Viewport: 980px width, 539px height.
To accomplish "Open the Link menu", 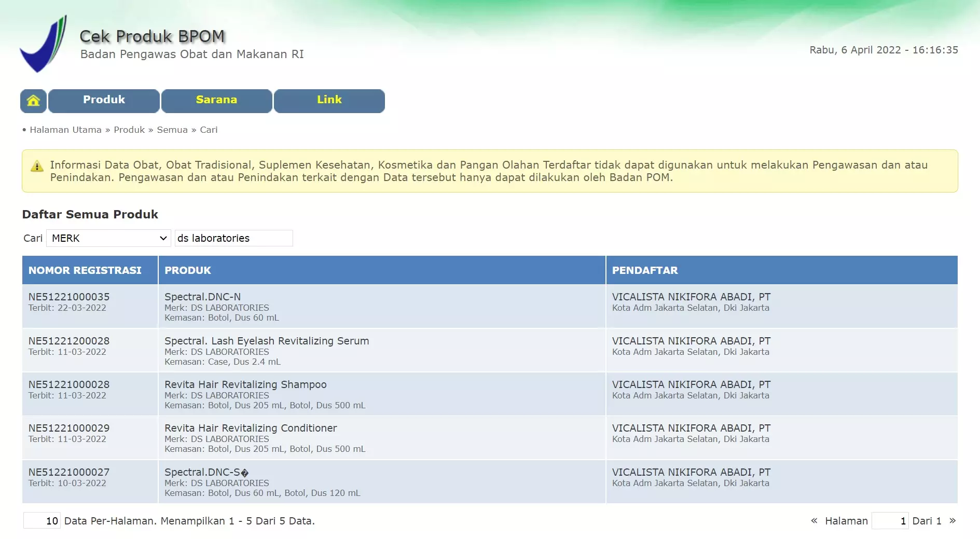I will click(329, 101).
